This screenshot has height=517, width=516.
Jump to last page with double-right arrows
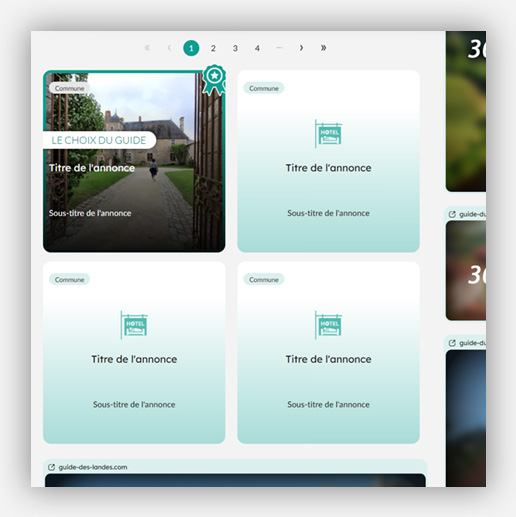coord(323,48)
